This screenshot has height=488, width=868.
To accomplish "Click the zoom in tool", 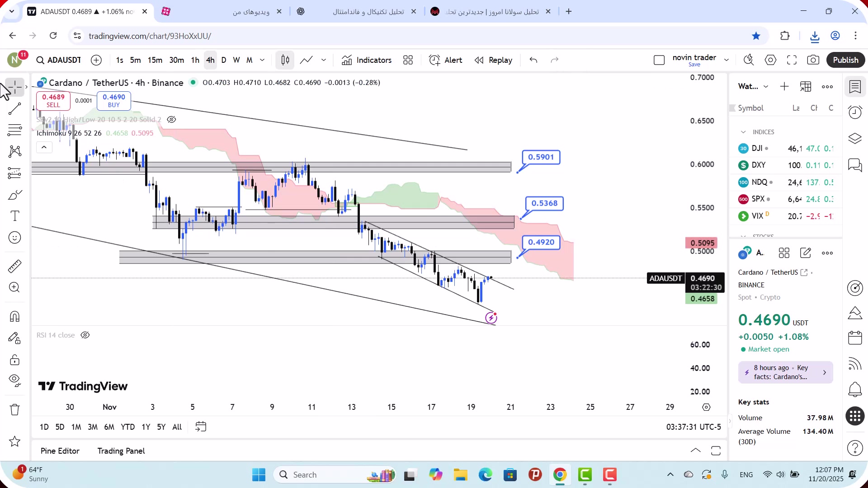I will (x=15, y=287).
